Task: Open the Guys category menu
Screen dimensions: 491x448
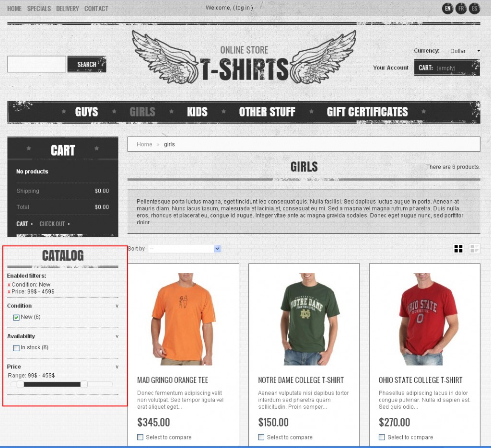Action: click(86, 112)
